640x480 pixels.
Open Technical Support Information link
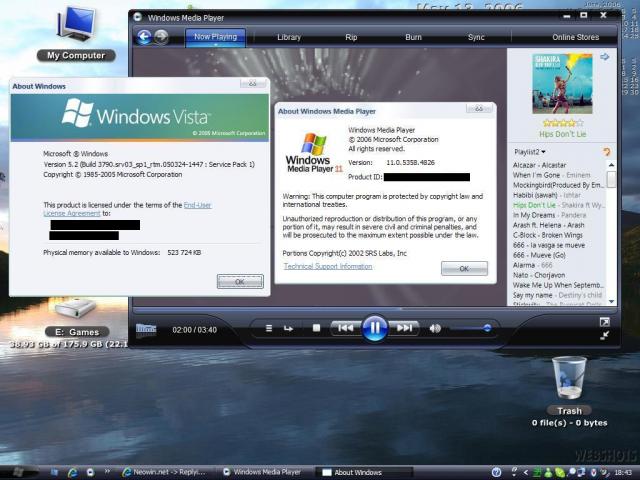click(x=328, y=266)
